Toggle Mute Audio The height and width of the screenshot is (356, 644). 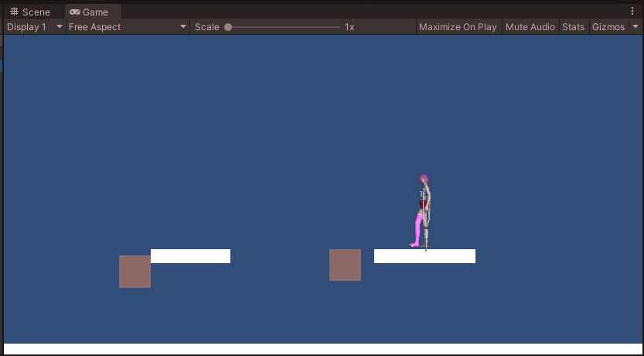[x=530, y=27]
